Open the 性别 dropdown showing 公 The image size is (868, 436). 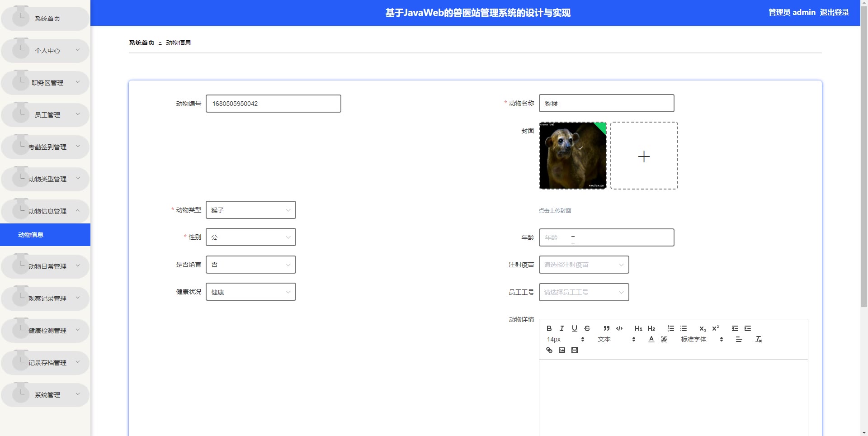(x=251, y=237)
